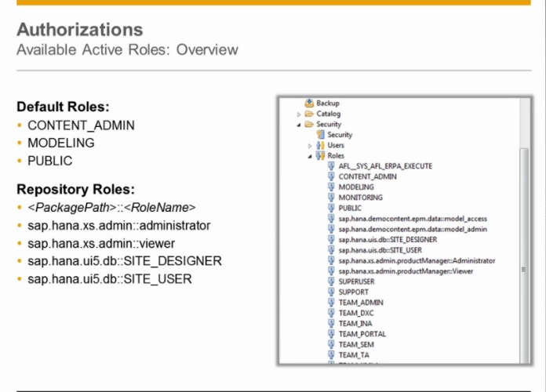Click the Users group icon

click(x=321, y=145)
